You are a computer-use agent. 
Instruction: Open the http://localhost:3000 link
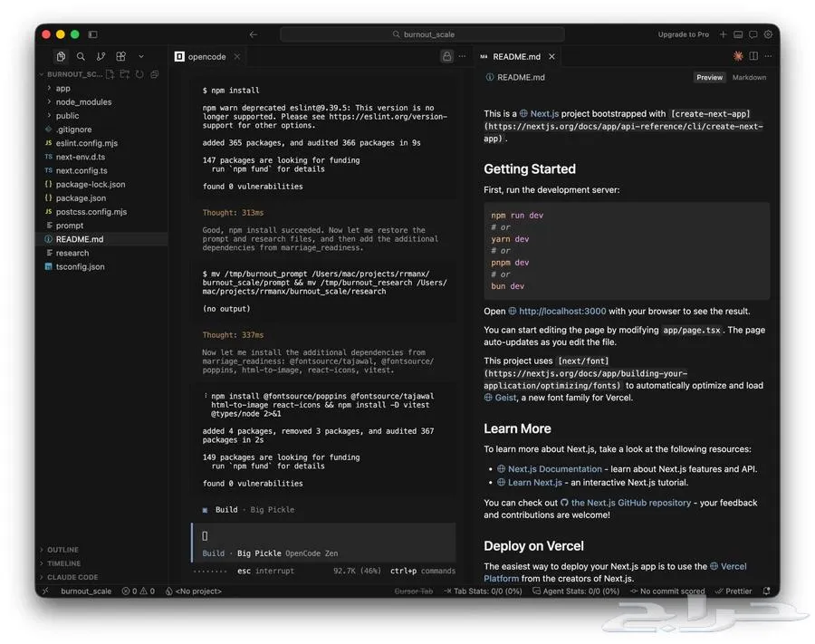562,311
